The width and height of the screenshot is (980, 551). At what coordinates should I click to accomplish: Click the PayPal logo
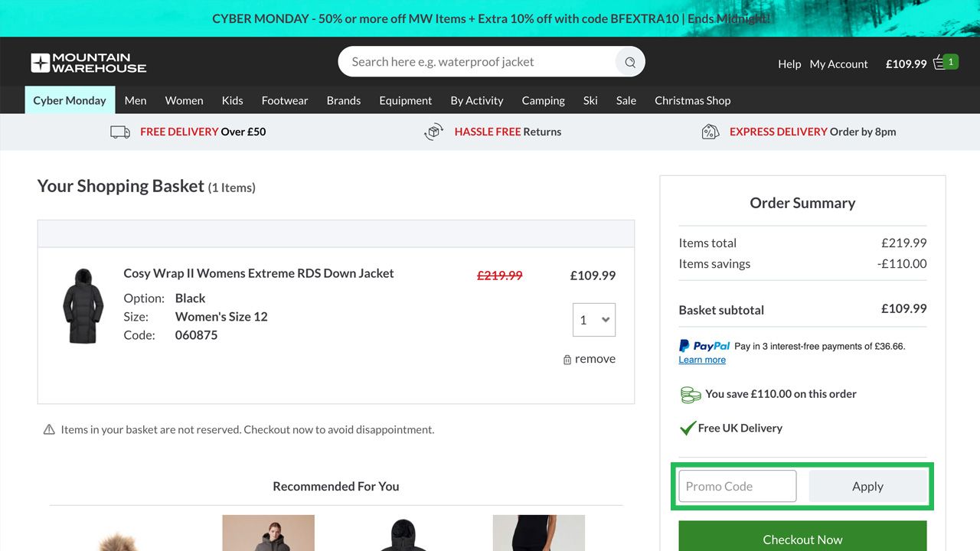(x=704, y=346)
